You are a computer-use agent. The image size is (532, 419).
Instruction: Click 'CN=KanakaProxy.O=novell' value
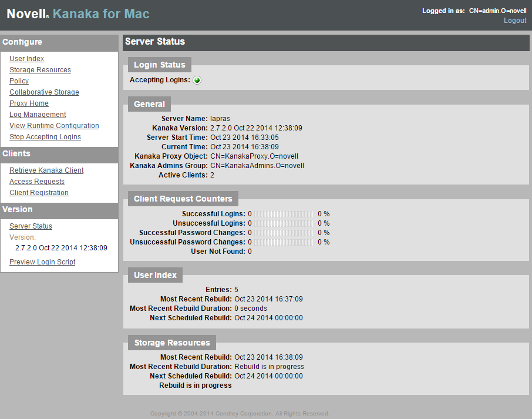(x=254, y=156)
